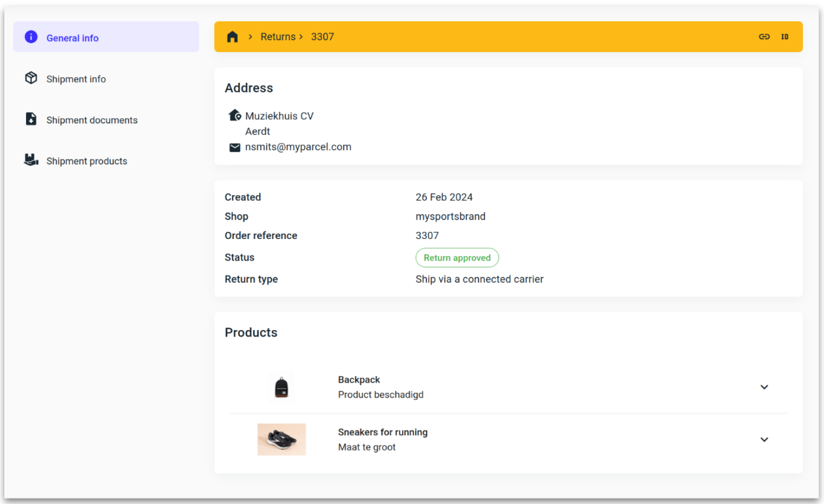824x504 pixels.
Task: Click the home icon in breadcrumb
Action: 232,37
